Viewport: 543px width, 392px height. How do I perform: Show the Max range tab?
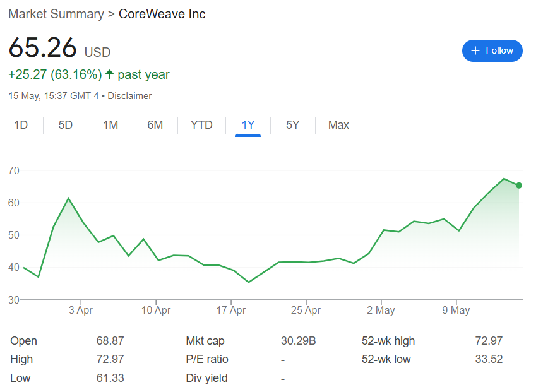tap(338, 125)
